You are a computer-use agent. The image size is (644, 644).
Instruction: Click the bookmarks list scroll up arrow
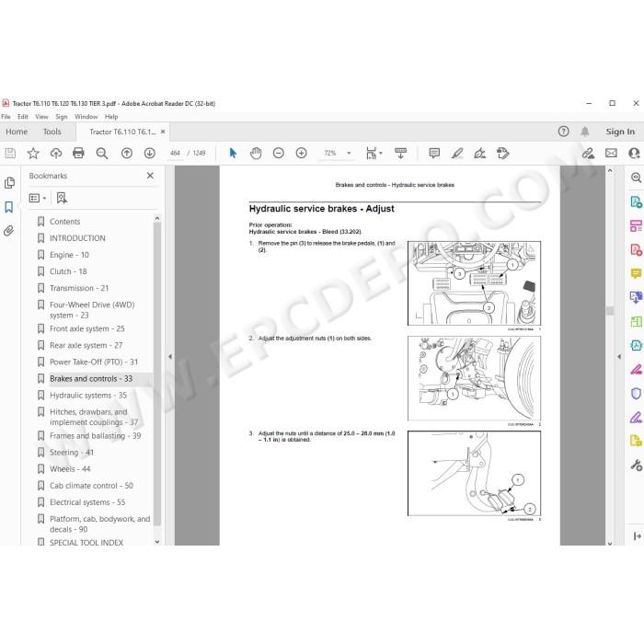157,219
